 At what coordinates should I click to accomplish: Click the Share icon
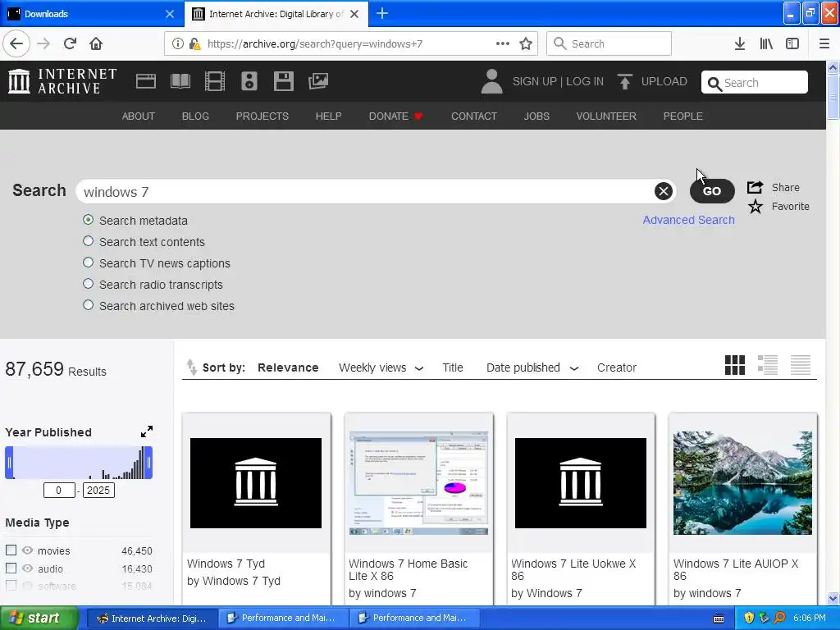[x=755, y=187]
